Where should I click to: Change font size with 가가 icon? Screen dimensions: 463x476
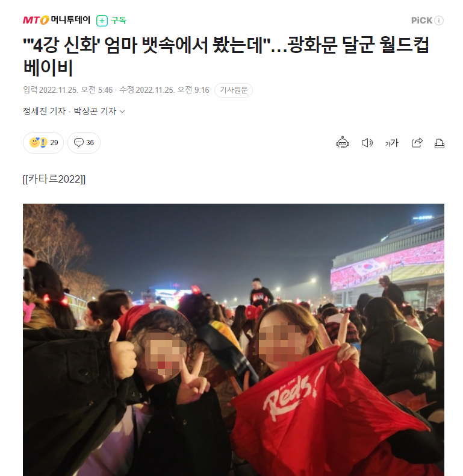pos(392,143)
